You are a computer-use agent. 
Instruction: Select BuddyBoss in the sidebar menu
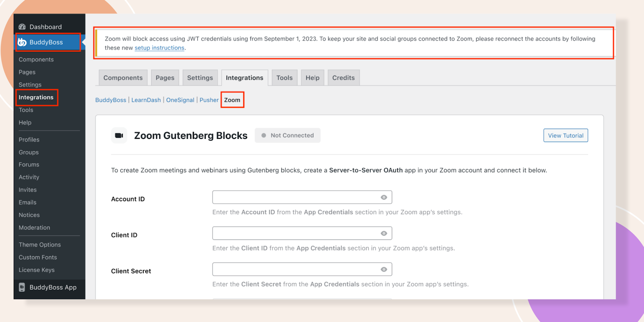(x=46, y=42)
